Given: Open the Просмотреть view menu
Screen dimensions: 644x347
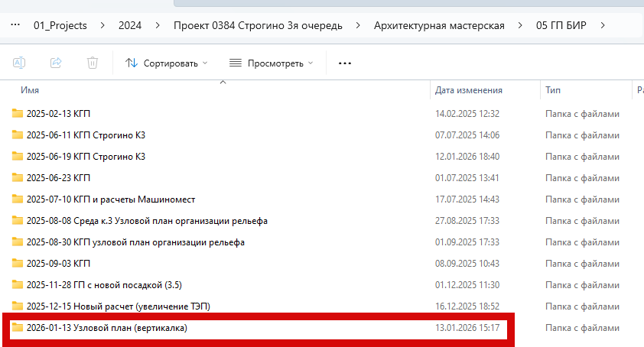Looking at the screenshot, I should (x=271, y=63).
